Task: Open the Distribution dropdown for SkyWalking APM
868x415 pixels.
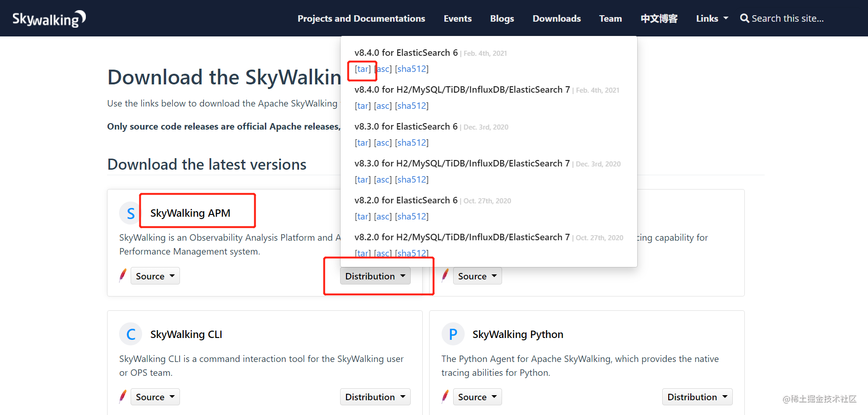Action: click(375, 276)
